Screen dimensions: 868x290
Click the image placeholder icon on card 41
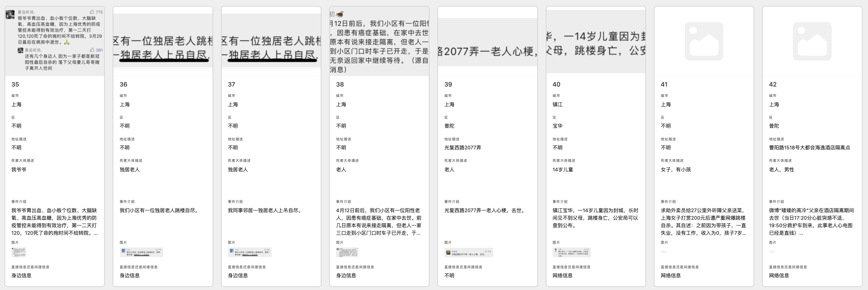tap(704, 42)
